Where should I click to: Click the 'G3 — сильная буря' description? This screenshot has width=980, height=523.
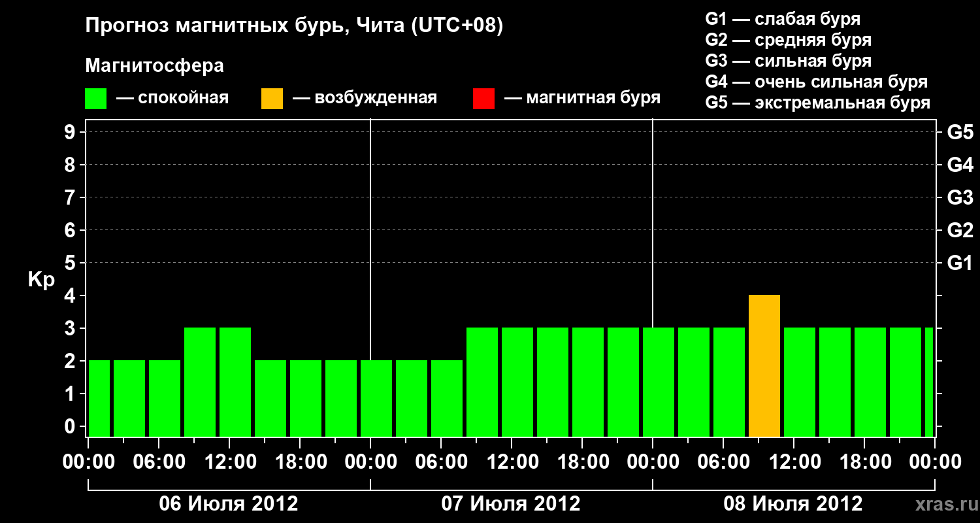click(x=789, y=61)
